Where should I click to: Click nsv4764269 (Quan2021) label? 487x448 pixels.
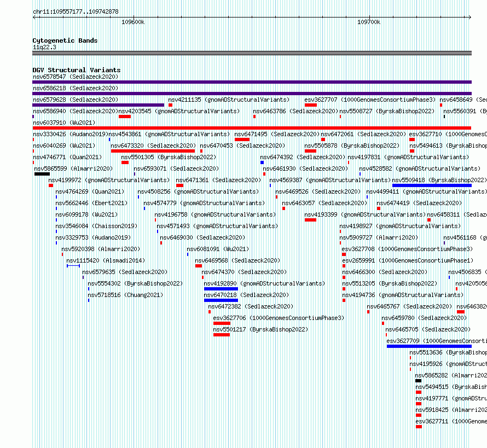coord(90,191)
